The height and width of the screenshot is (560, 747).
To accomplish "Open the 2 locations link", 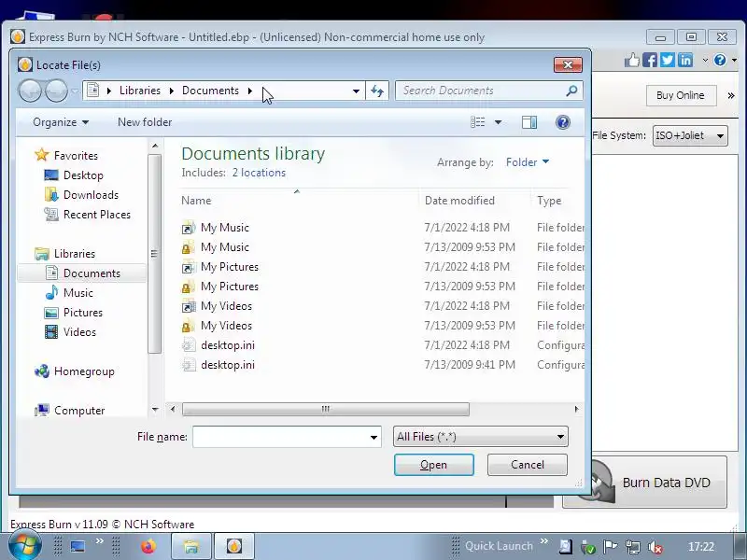I will [x=259, y=173].
